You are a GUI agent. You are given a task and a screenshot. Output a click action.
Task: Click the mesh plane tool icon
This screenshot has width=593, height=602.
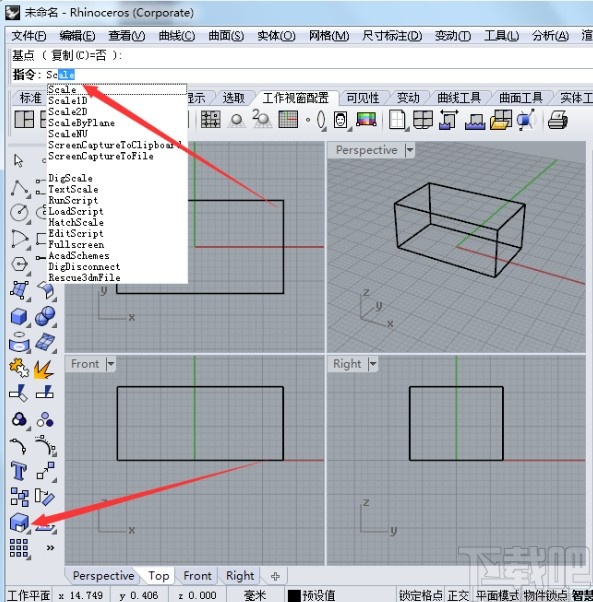click(x=45, y=342)
